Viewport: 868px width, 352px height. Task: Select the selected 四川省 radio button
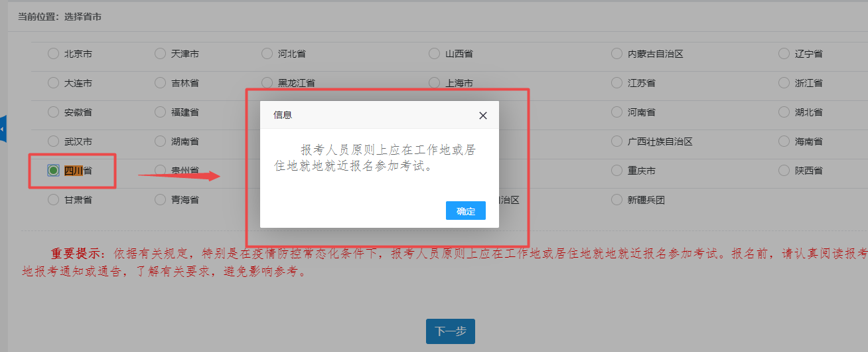click(x=53, y=171)
